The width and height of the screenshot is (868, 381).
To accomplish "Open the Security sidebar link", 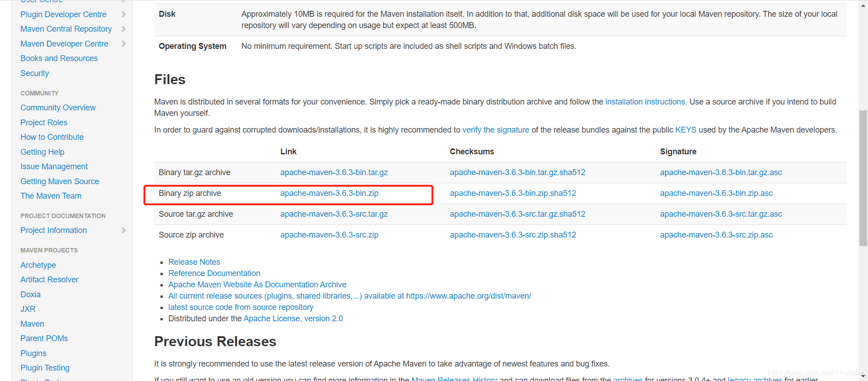I will click(x=34, y=73).
